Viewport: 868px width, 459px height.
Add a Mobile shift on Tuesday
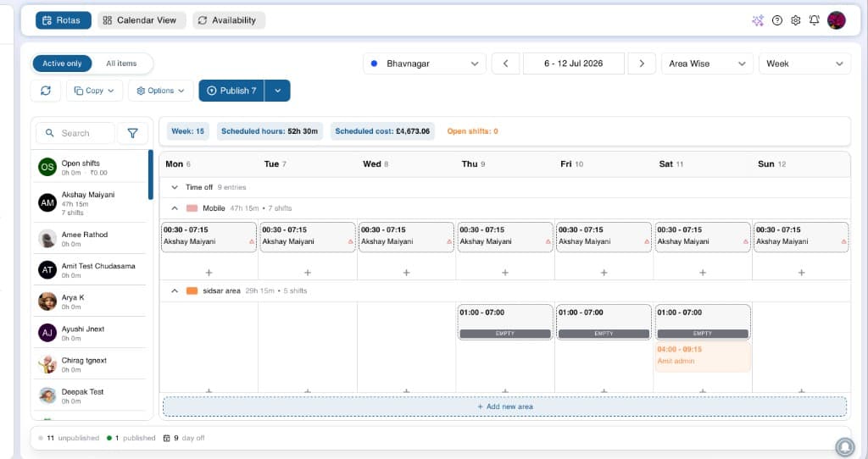tap(308, 273)
